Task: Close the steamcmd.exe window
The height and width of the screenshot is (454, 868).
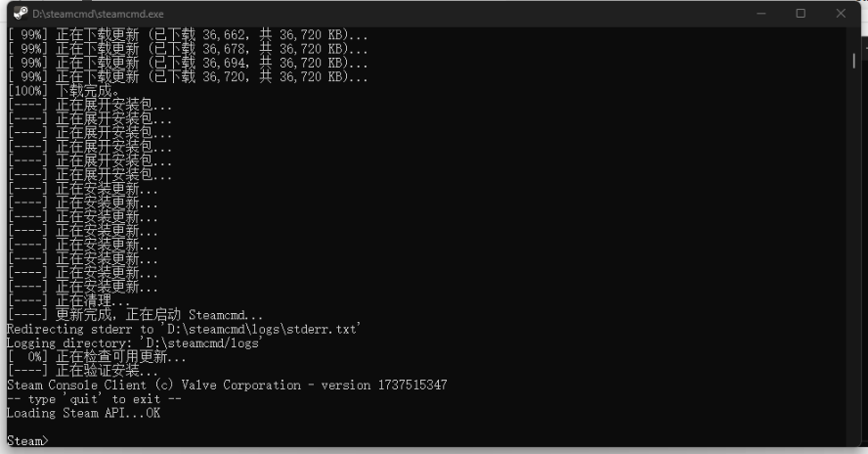Action: 841,14
